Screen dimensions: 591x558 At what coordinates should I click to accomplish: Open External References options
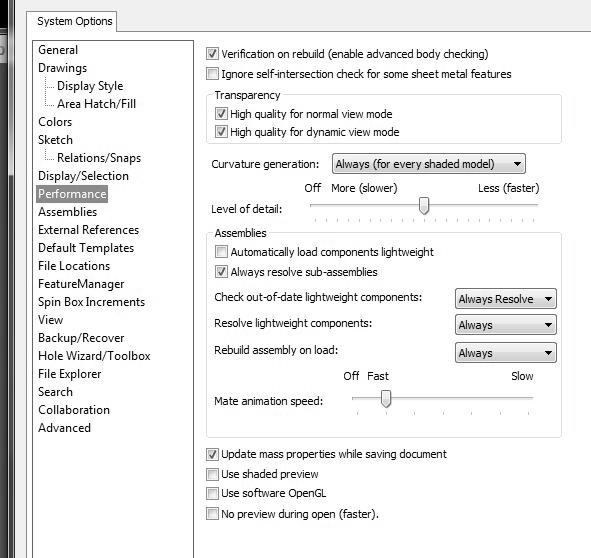pos(89,230)
